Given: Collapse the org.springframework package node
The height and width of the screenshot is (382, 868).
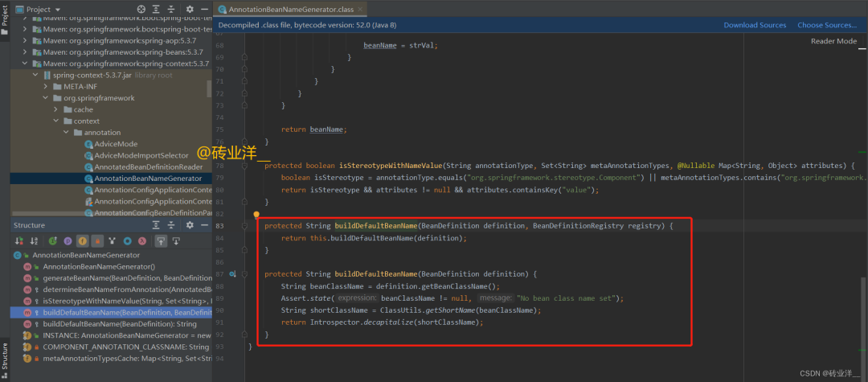Looking at the screenshot, I should tap(46, 98).
